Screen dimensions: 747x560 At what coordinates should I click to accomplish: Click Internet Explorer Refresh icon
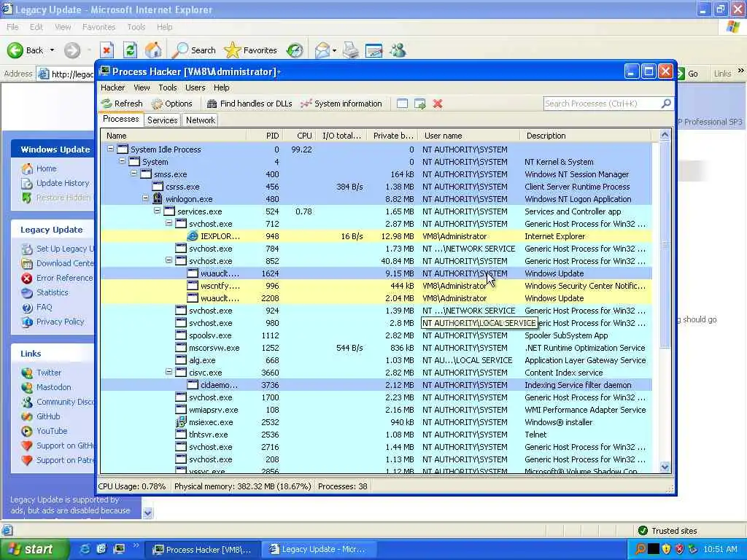coord(130,50)
